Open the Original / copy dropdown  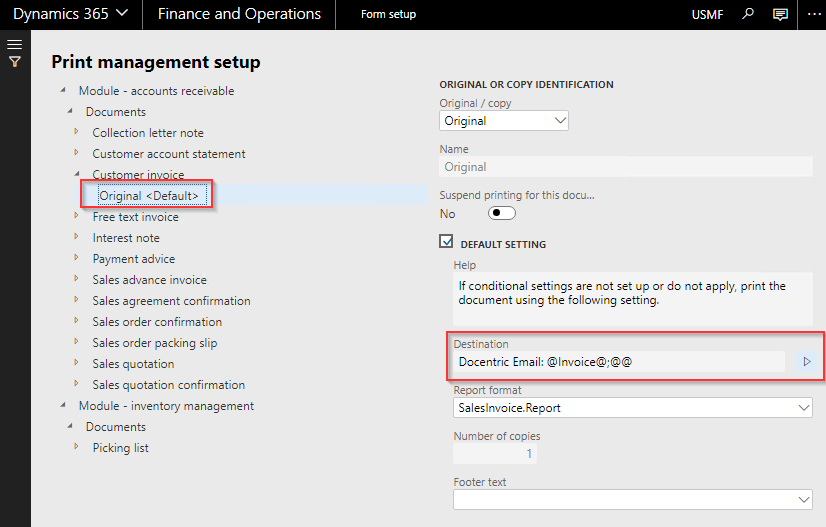pyautogui.click(x=504, y=121)
